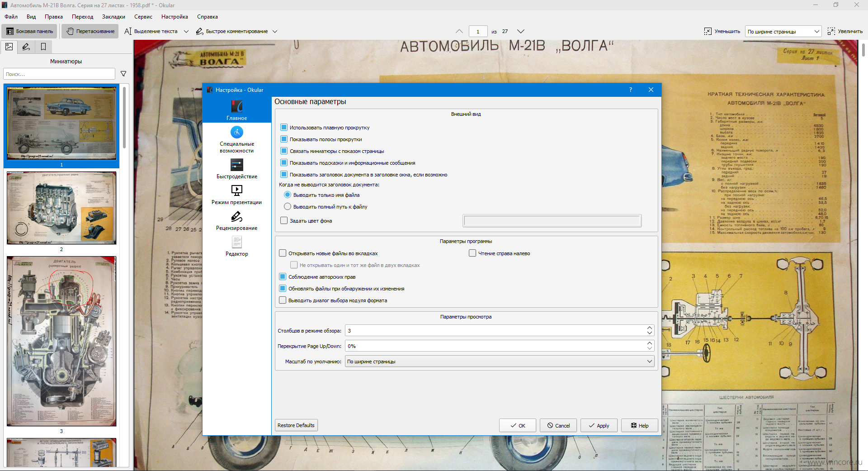Increase Столбцов в режиме обзора value

pyautogui.click(x=650, y=328)
